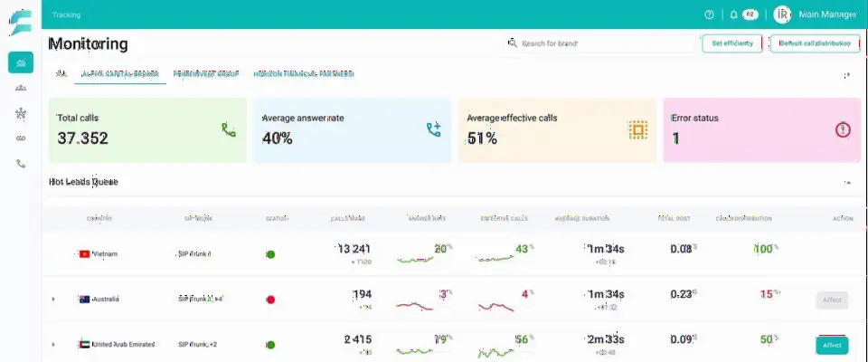Open the voicemail sidebar icon
The image size is (868, 362).
(x=21, y=138)
